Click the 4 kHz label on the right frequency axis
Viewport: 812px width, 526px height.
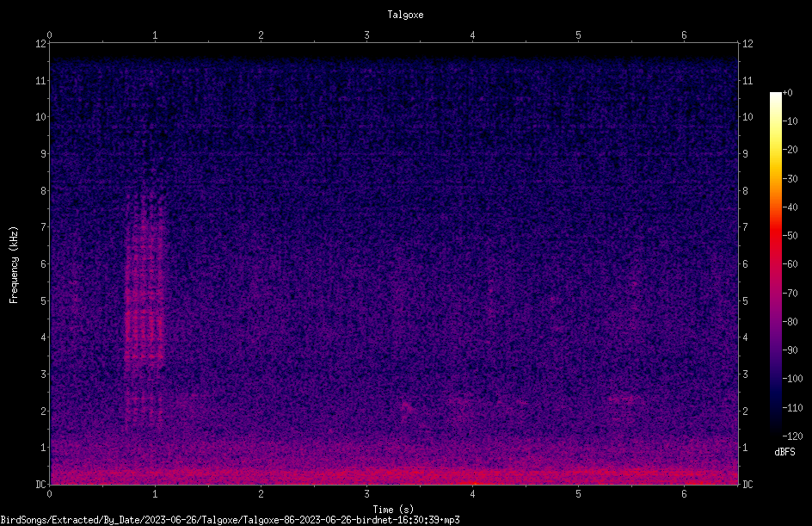745,337
